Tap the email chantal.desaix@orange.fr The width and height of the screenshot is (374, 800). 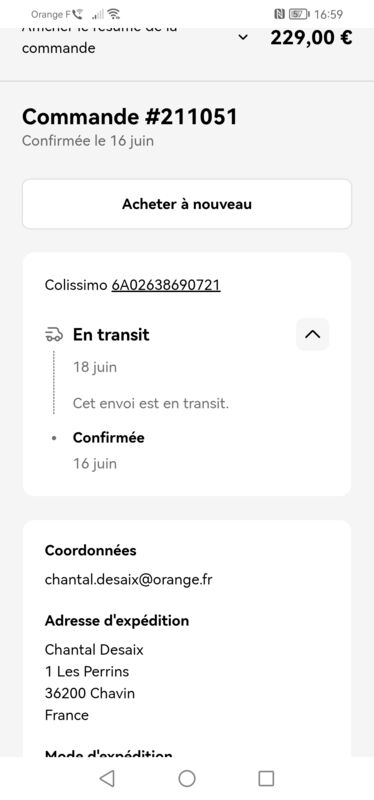129,580
